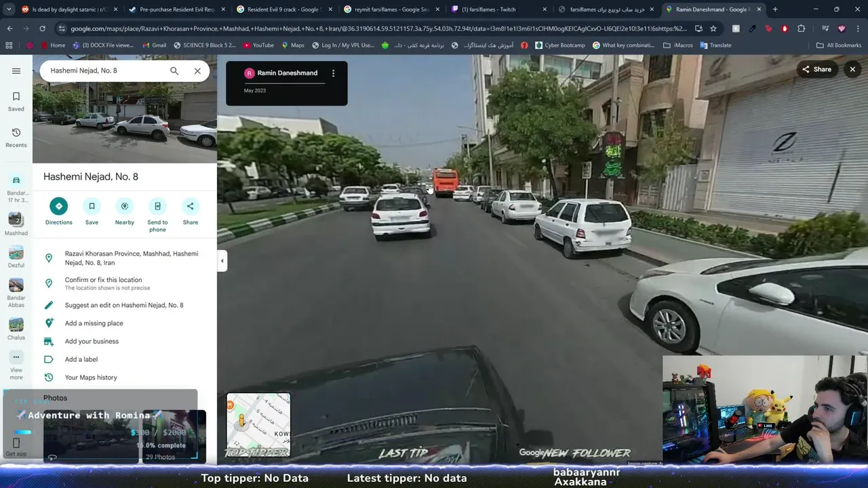Click View more in sidebar
Screen dimensions: 868x488
16,365
